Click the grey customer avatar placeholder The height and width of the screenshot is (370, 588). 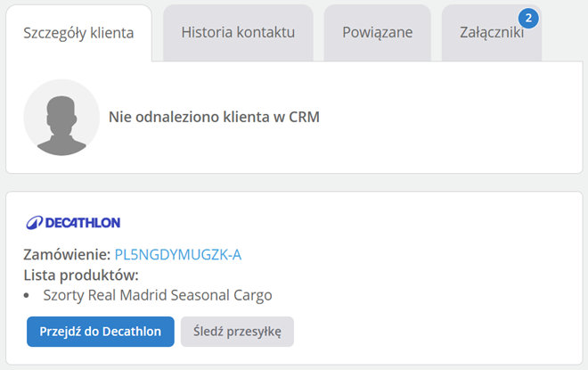coord(61,117)
